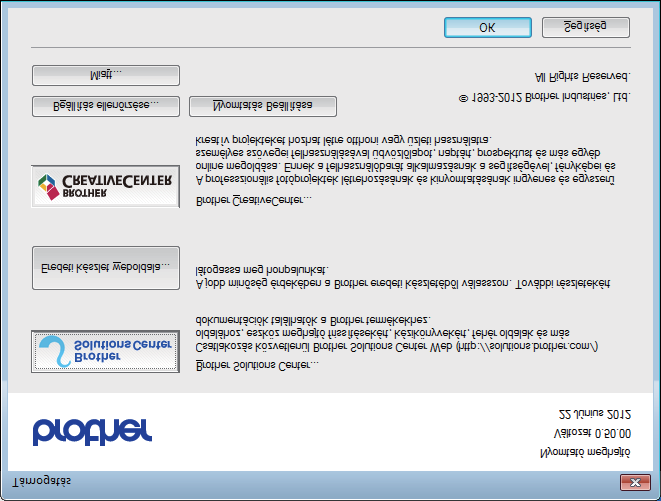Screen dimensions: 661x501
Task: Click the '22 Június 2012' date text
Action: [594, 414]
